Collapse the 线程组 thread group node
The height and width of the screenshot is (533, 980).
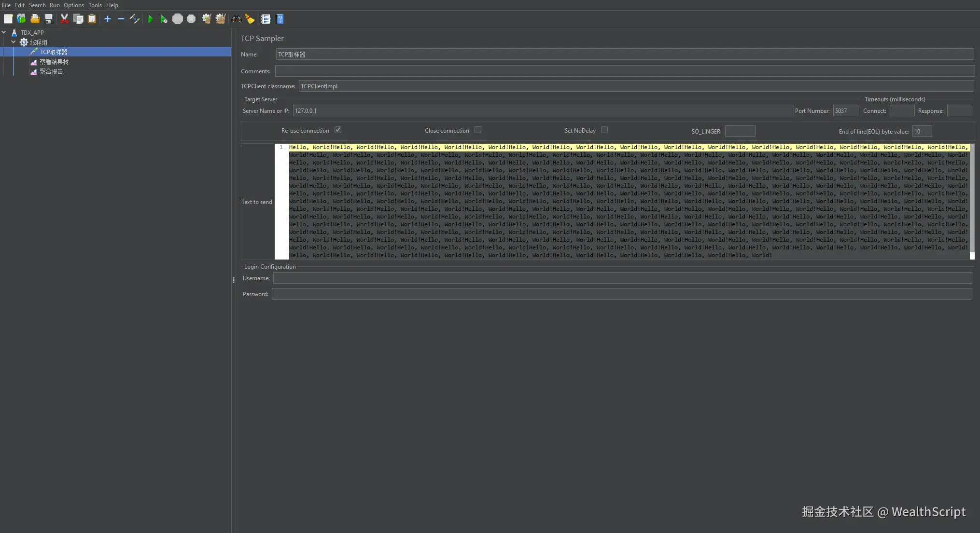(14, 42)
